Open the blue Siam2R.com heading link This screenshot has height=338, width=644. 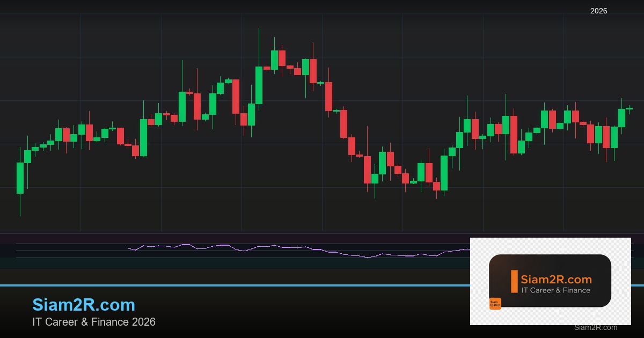[x=84, y=305]
